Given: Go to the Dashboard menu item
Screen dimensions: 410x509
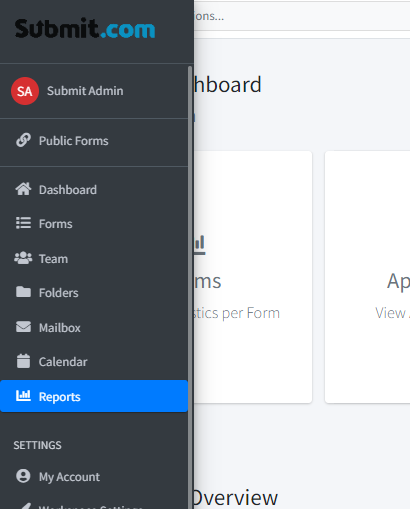Looking at the screenshot, I should click(x=94, y=190).
